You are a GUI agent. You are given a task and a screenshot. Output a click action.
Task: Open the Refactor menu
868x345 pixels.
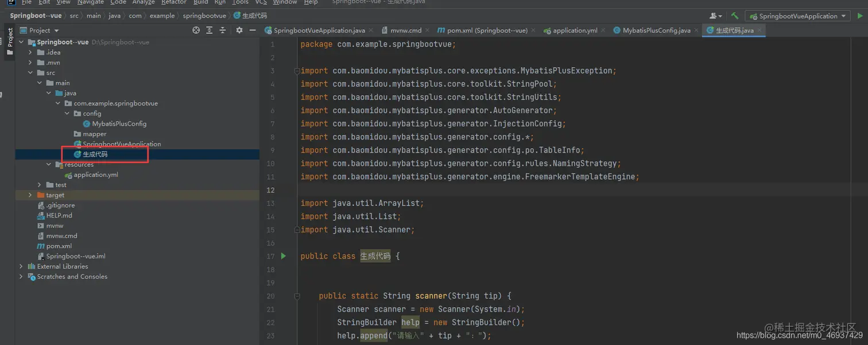tap(174, 2)
